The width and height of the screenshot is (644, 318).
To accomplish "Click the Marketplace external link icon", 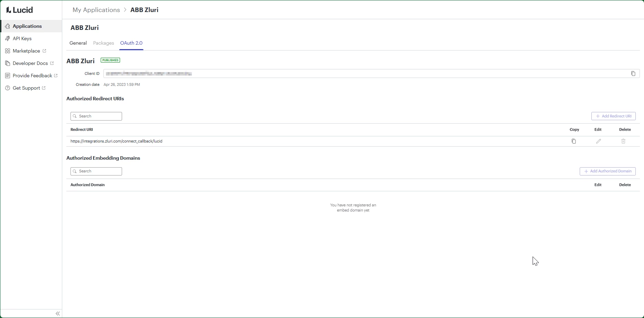I will click(44, 51).
